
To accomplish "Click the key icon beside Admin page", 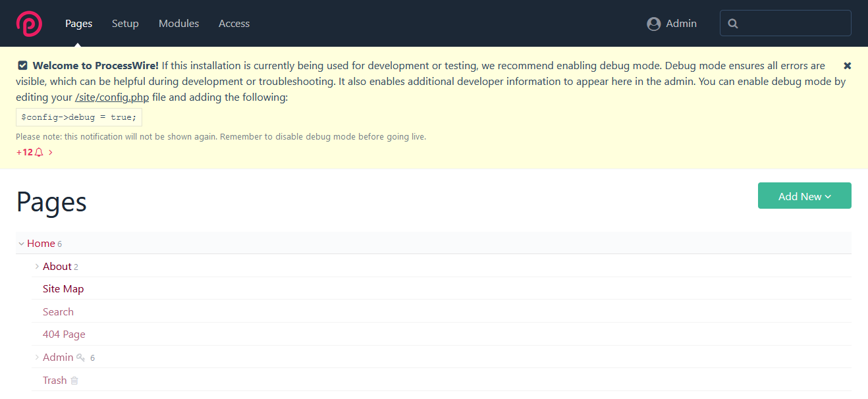I will click(x=80, y=358).
